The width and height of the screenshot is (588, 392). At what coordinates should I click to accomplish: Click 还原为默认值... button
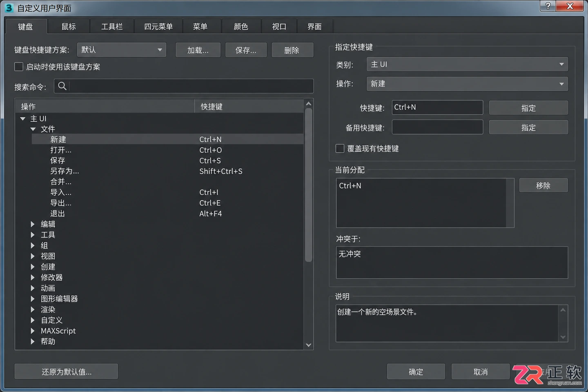point(66,372)
